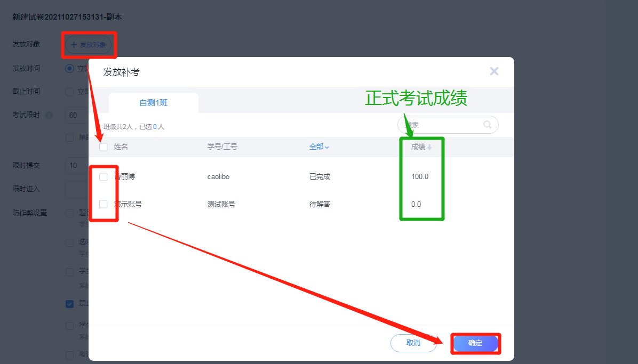This screenshot has width=638, height=364.
Task: Toggle checkbox under 考试限时 field
Action: pyautogui.click(x=69, y=137)
